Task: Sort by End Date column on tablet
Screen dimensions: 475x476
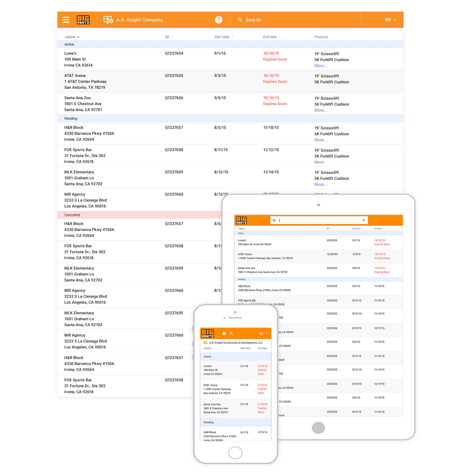Action: pos(379,229)
